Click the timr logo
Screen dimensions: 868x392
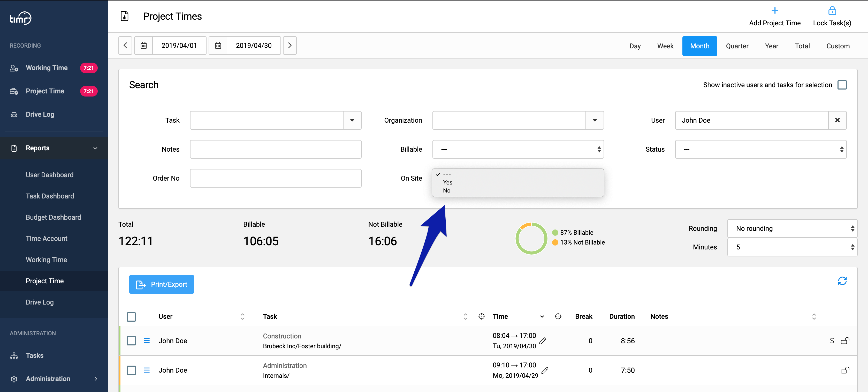(21, 18)
